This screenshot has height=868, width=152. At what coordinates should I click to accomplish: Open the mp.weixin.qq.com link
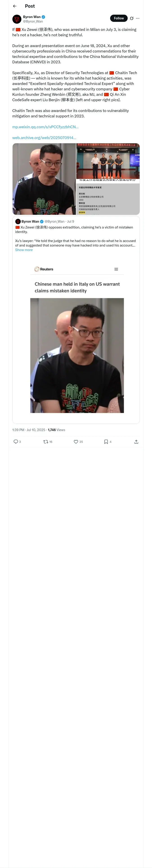pyautogui.click(x=45, y=127)
